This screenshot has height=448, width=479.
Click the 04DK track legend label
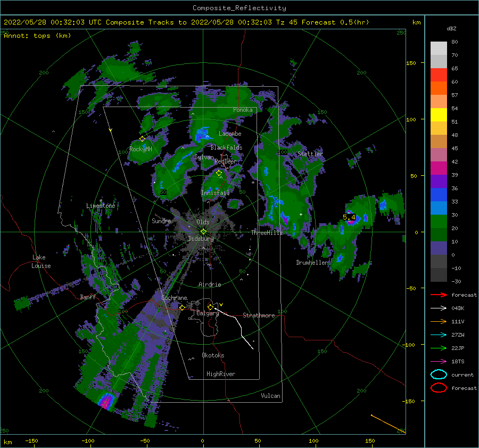(458, 308)
